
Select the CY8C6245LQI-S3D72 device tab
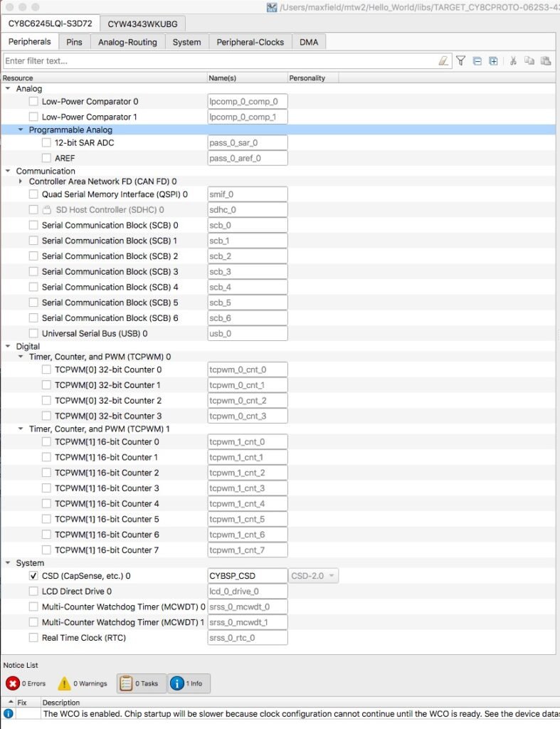[x=50, y=23]
